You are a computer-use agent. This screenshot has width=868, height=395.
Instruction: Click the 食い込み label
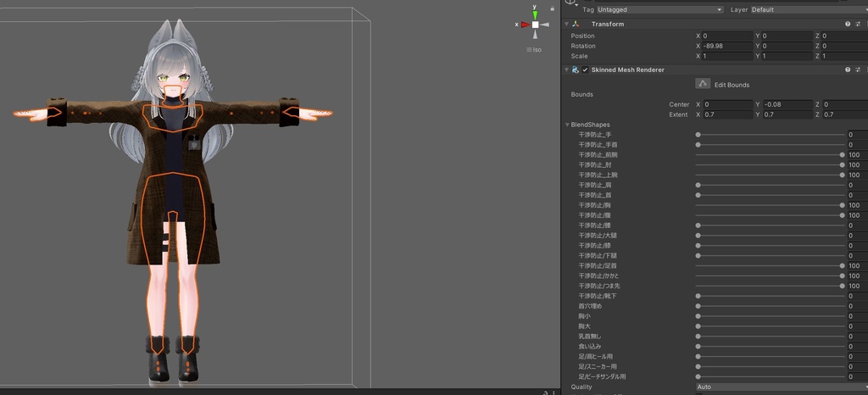pos(590,347)
